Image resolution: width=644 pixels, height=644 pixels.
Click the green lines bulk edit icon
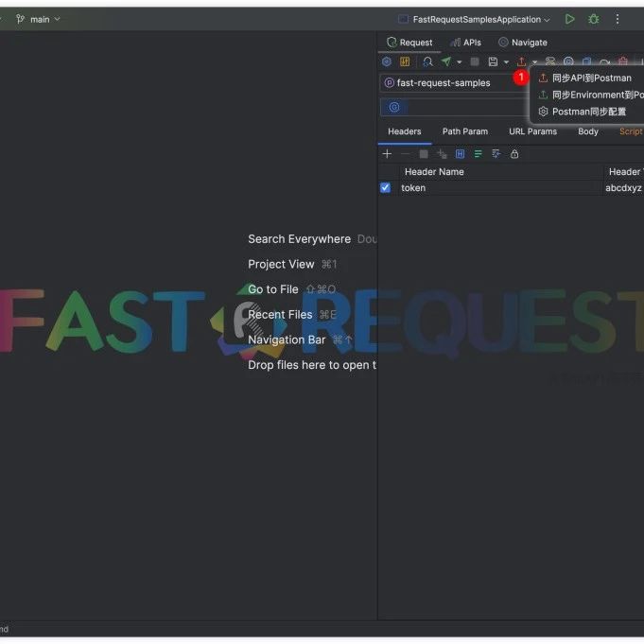[x=478, y=154]
